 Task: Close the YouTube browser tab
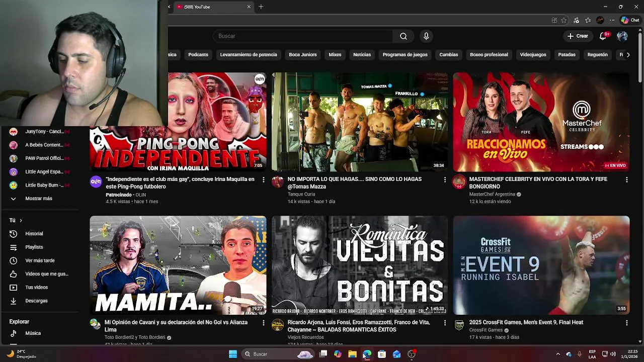tap(249, 7)
